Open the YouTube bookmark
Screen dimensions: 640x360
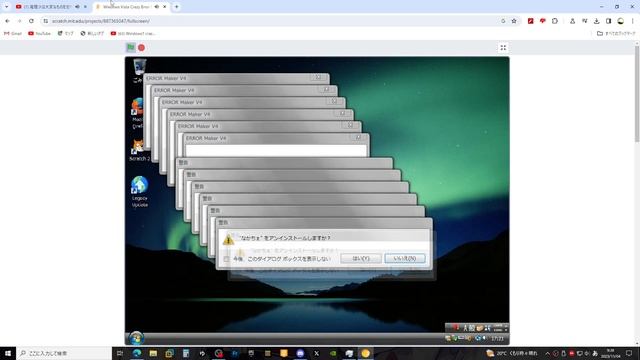coord(39,33)
